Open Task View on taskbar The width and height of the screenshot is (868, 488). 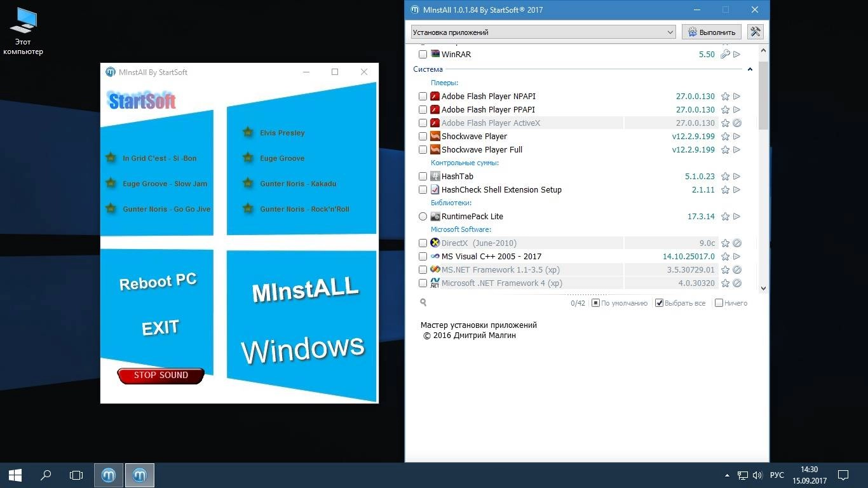point(76,475)
